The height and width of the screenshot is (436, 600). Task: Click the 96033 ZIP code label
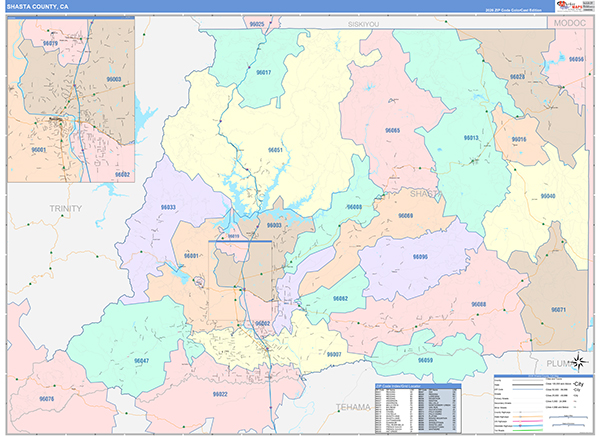tap(168, 207)
